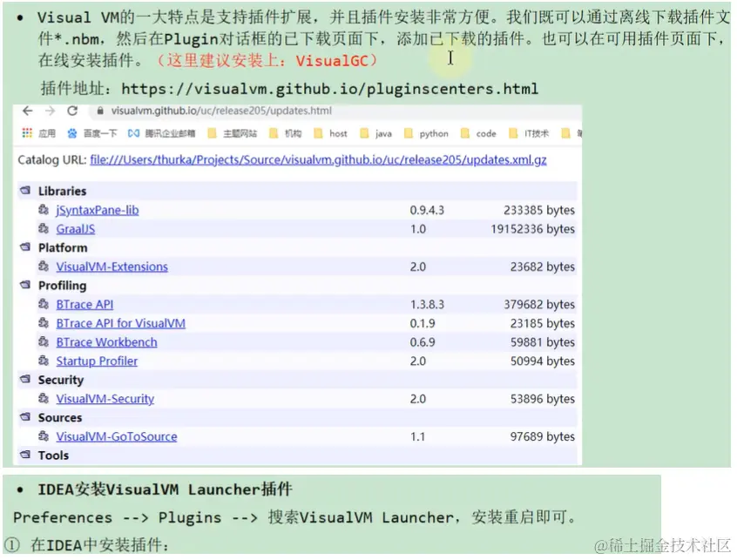Click the plugin icon beside VisualVM-GoToSource
The height and width of the screenshot is (560, 737).
click(x=44, y=436)
